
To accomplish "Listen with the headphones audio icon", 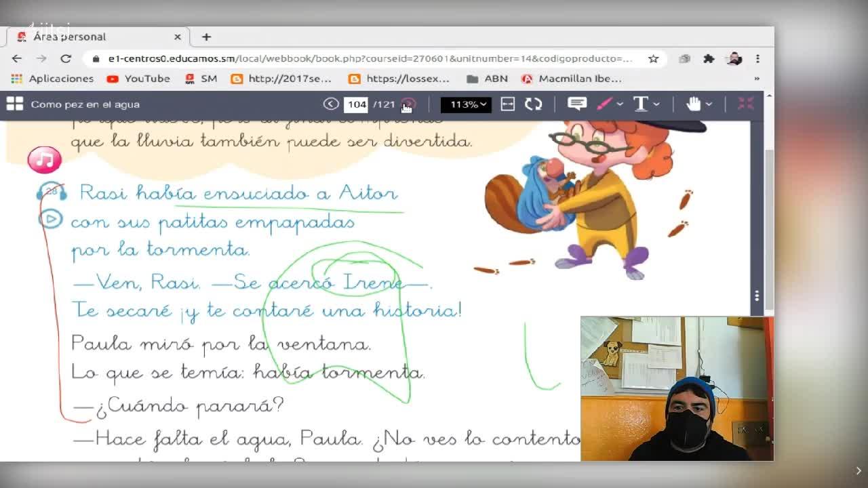I will coord(52,192).
